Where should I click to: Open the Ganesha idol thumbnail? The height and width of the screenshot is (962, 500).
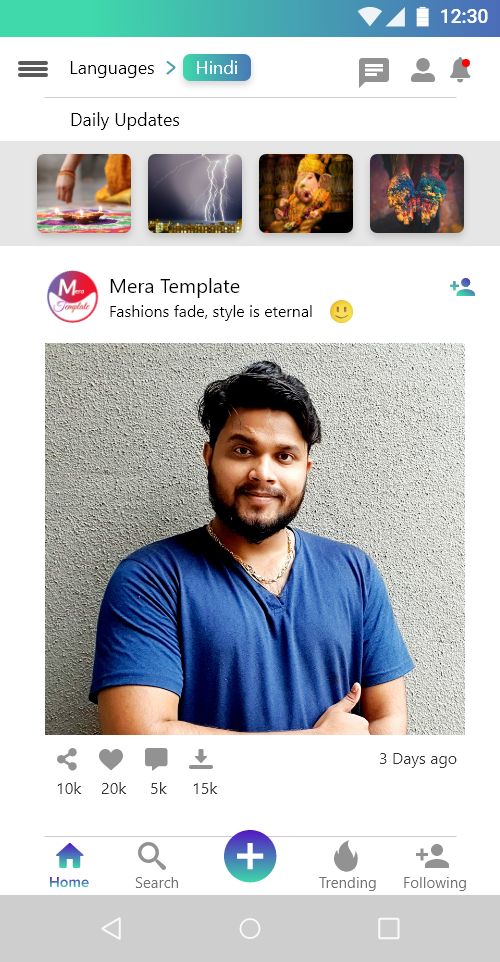coord(306,193)
